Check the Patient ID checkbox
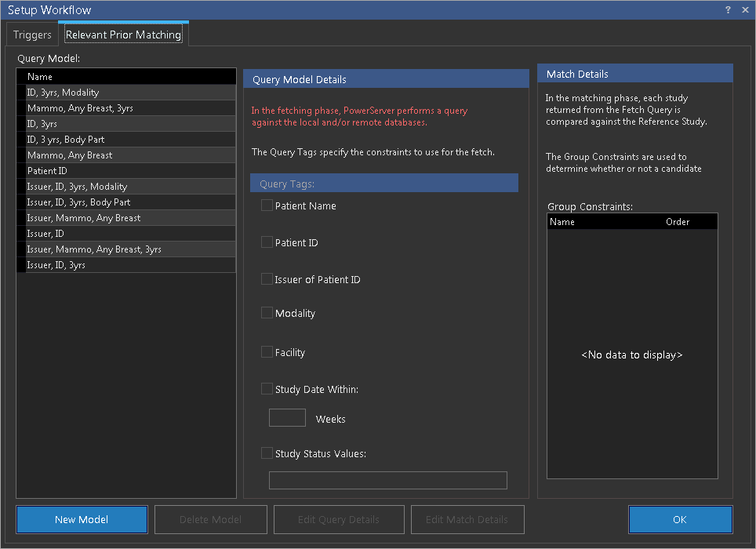Screen dimensions: 756x549 (267, 242)
